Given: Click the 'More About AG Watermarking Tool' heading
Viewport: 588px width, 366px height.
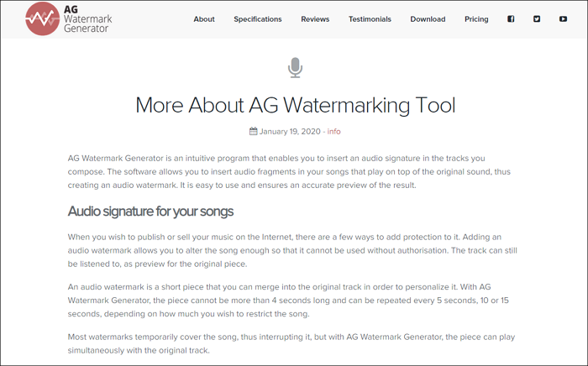Looking at the screenshot, I should tap(295, 105).
